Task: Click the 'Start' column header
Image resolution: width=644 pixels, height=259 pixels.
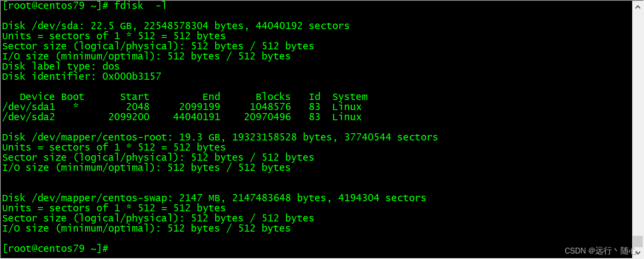Action: [135, 97]
